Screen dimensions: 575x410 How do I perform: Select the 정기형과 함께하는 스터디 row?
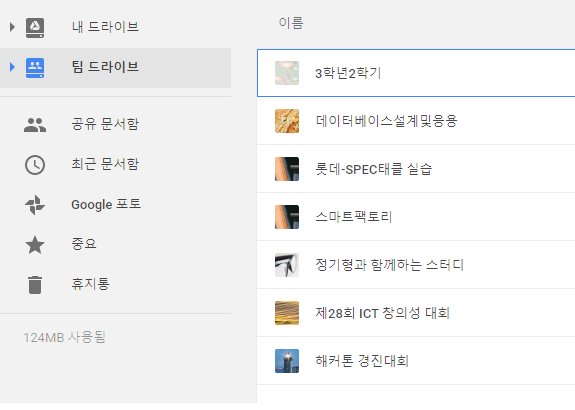click(x=416, y=265)
